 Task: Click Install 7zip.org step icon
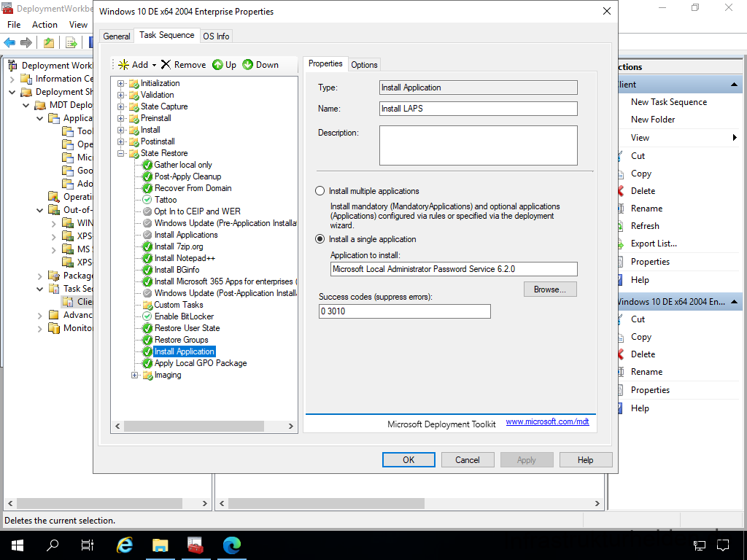point(147,246)
